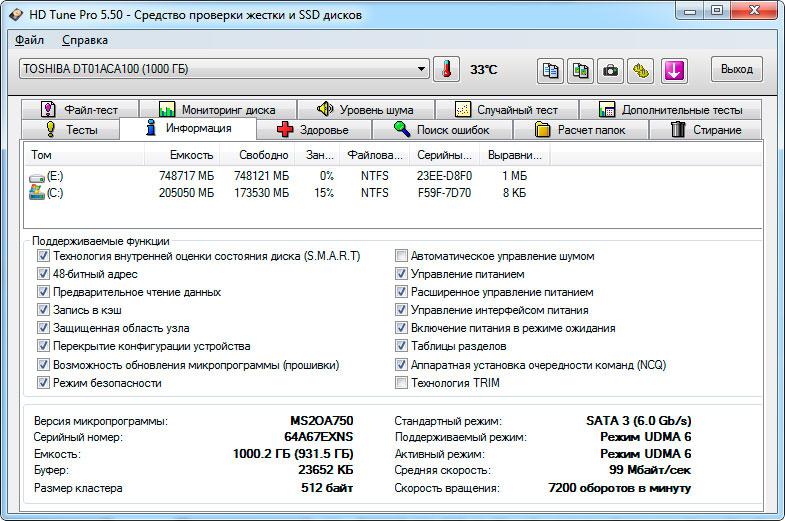Open options via the gears icon
785x521 pixels.
click(641, 70)
